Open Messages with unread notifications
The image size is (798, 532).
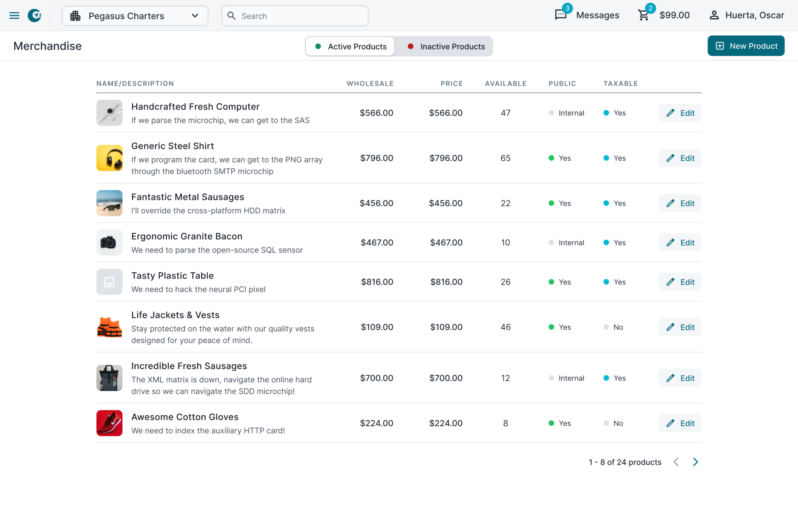587,15
